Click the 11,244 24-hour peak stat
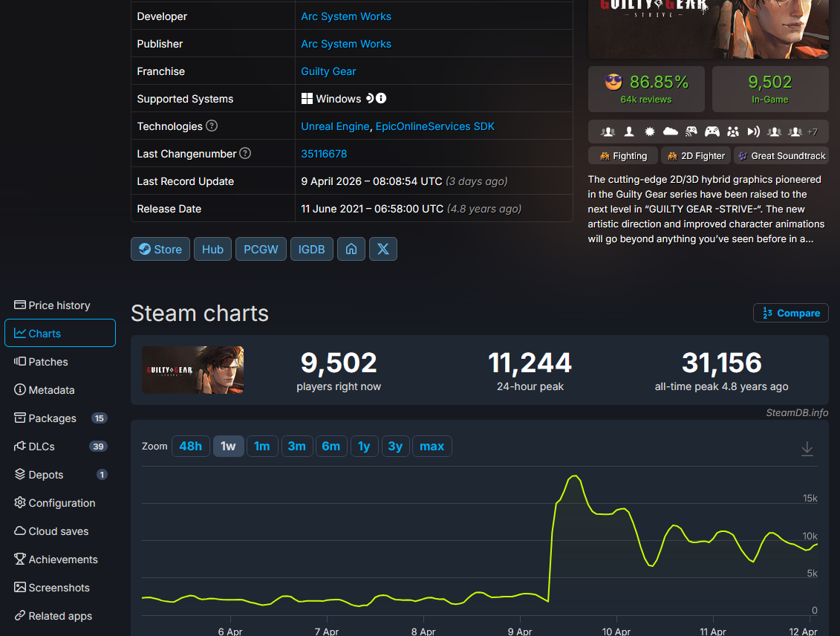840x636 pixels. click(x=530, y=371)
